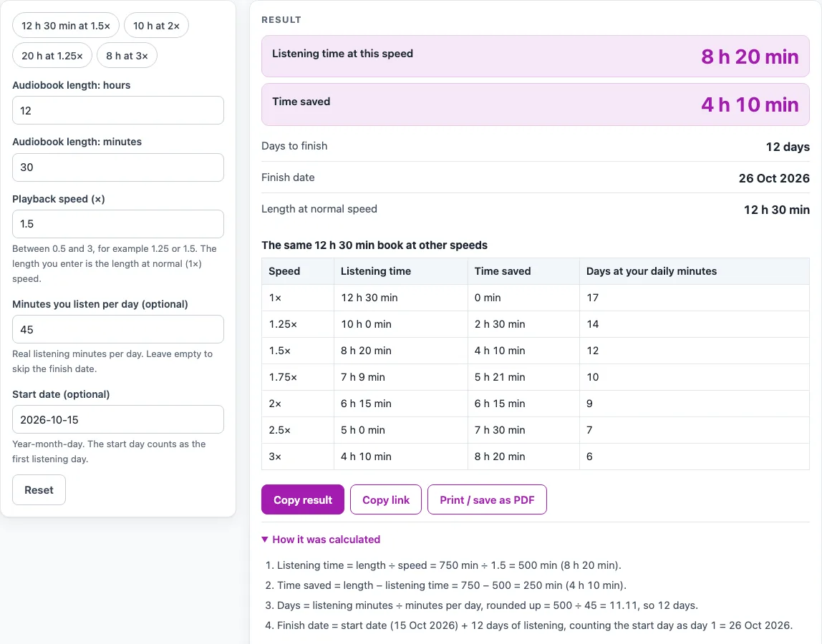The height and width of the screenshot is (644, 822).
Task: Pick the 8 h at 3× preset
Action: tap(127, 56)
